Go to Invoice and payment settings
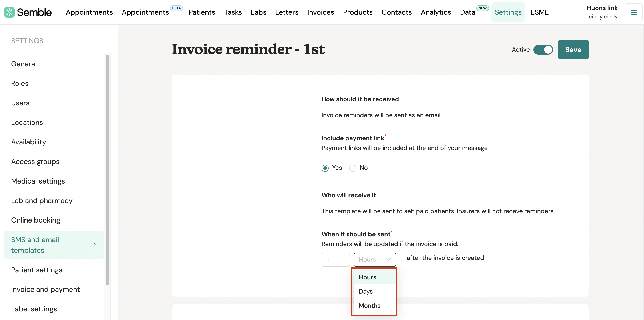 45,289
